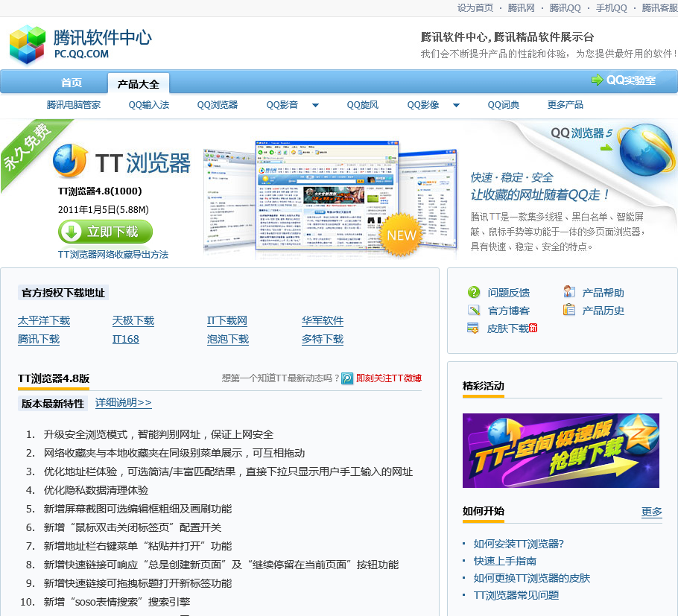This screenshot has height=616, width=678.
Task: Open TT浏览器常见问题 link
Action: point(516,595)
